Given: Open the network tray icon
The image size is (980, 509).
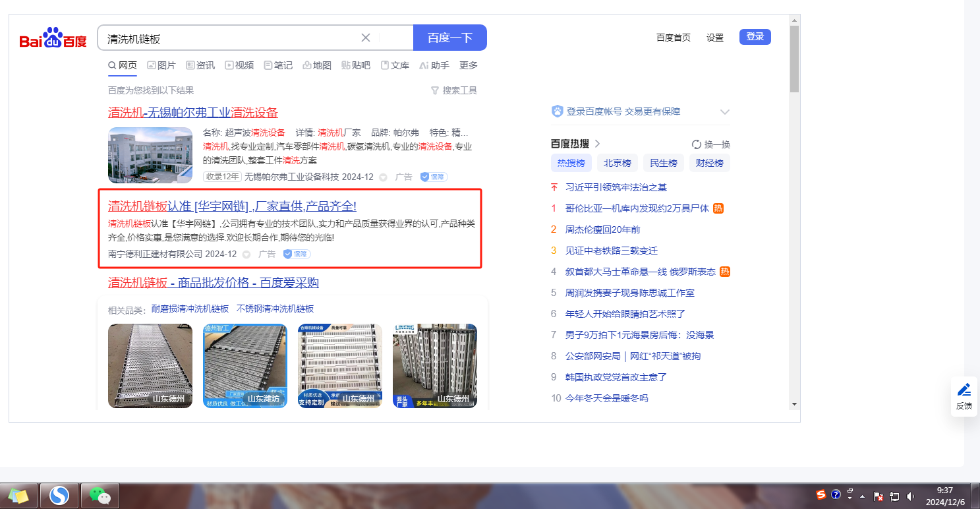Looking at the screenshot, I should tap(894, 496).
